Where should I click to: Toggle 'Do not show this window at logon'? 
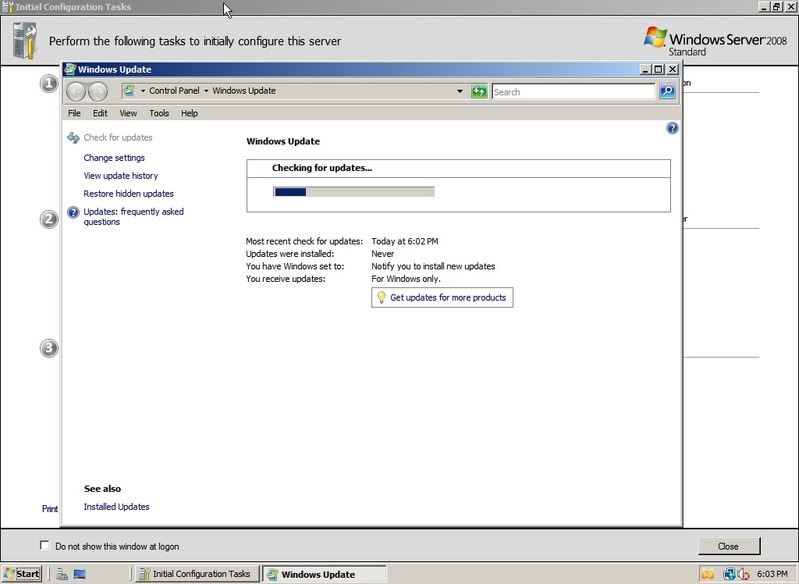point(44,545)
